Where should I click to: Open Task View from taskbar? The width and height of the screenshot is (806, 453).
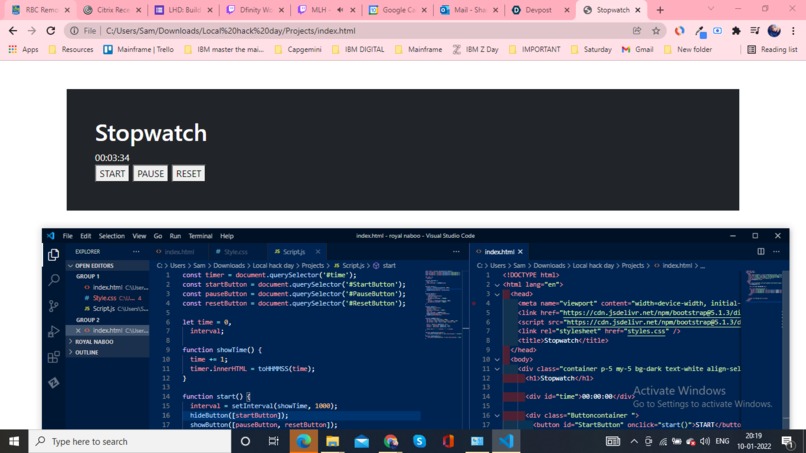tap(273, 441)
